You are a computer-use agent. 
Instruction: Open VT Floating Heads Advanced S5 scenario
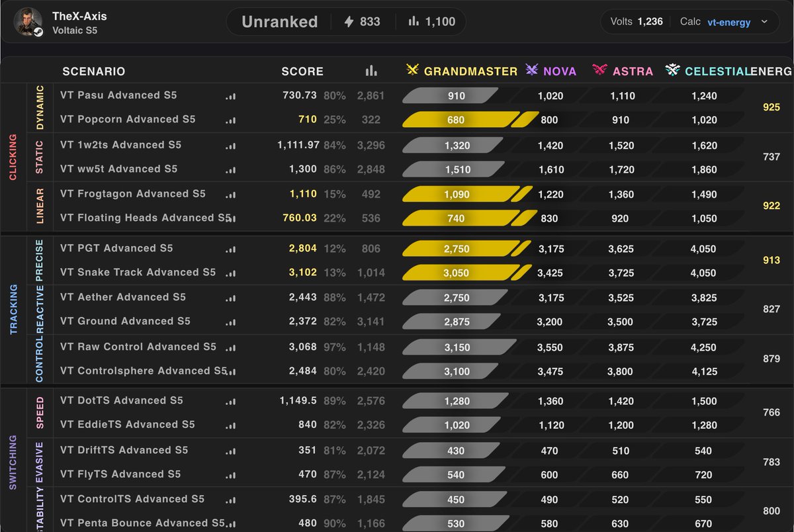tap(146, 218)
